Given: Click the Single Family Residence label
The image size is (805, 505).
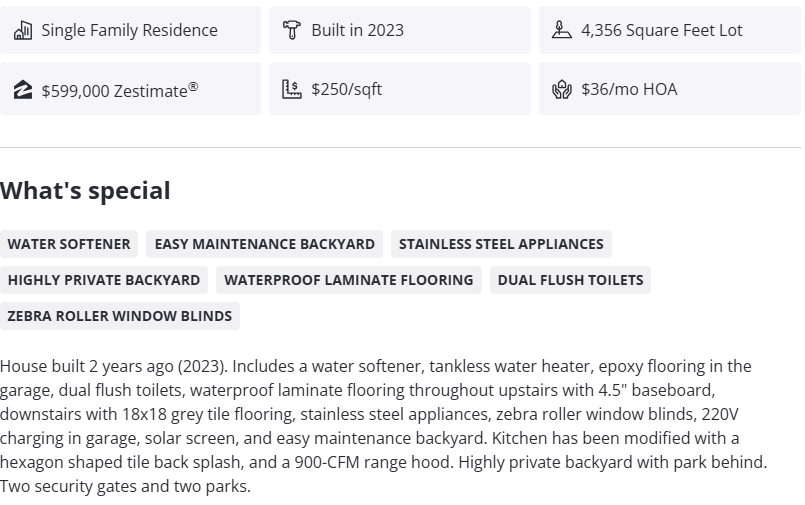Looking at the screenshot, I should [x=129, y=30].
